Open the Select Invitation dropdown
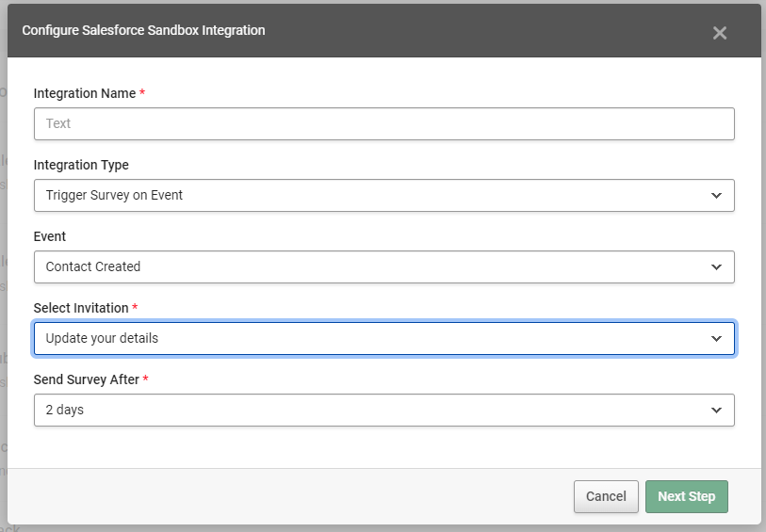This screenshot has width=766, height=532. 384,338
